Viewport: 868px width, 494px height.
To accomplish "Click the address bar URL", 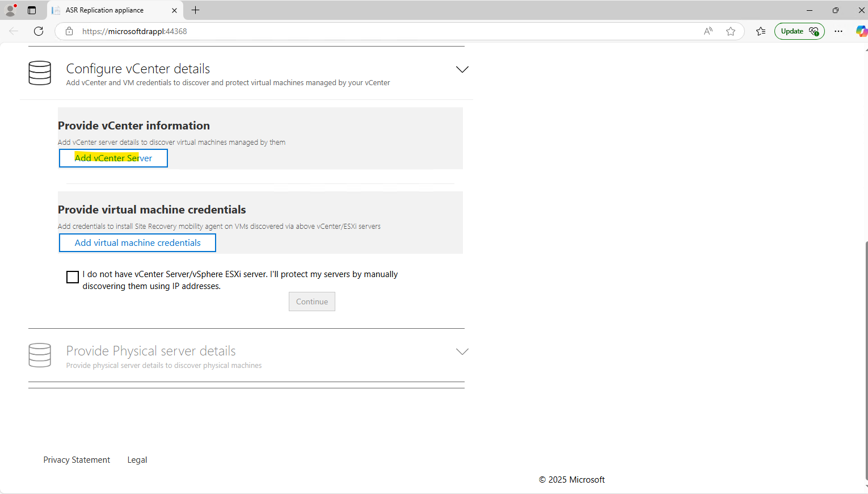I will [134, 31].
